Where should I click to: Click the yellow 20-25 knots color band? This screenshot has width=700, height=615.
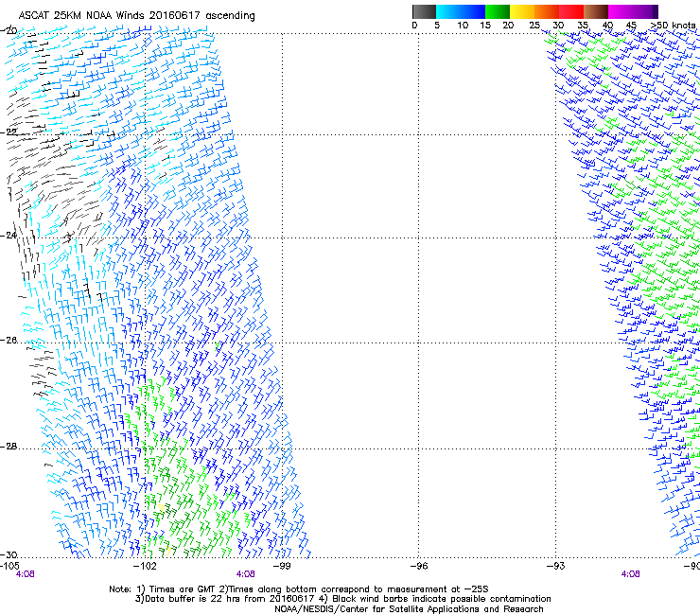pos(522,11)
